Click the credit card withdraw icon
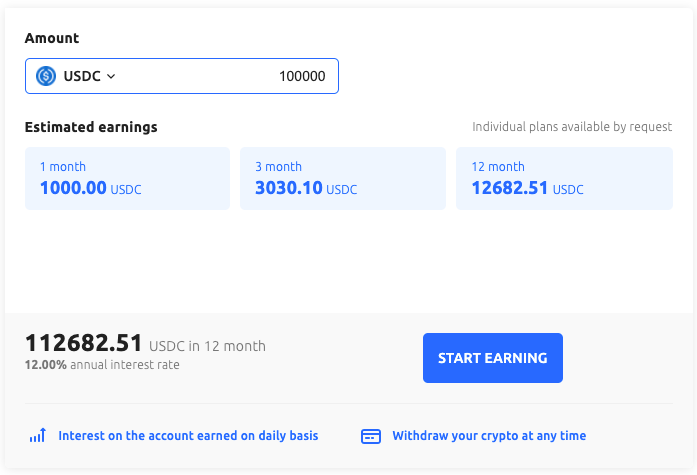The height and width of the screenshot is (475, 697). (371, 436)
